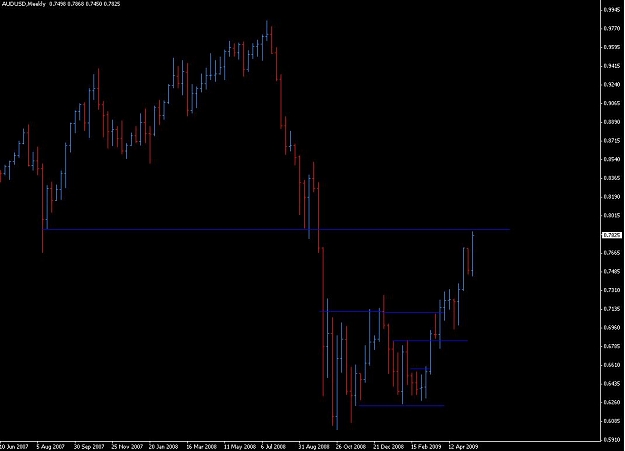Screen dimensions: 625x451
Task: Click the highlighted current price 0.7825 label
Action: pyautogui.click(x=612, y=235)
